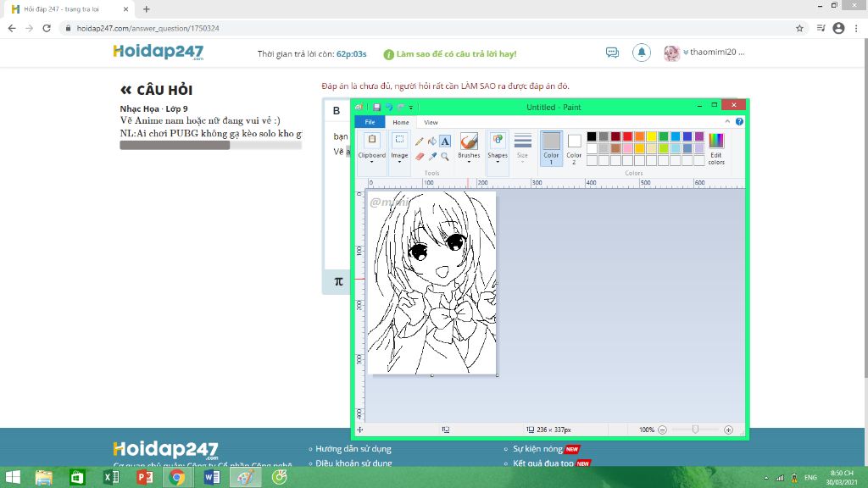
Task: Open Customize Quick Access Toolbar dropdown
Action: [411, 108]
